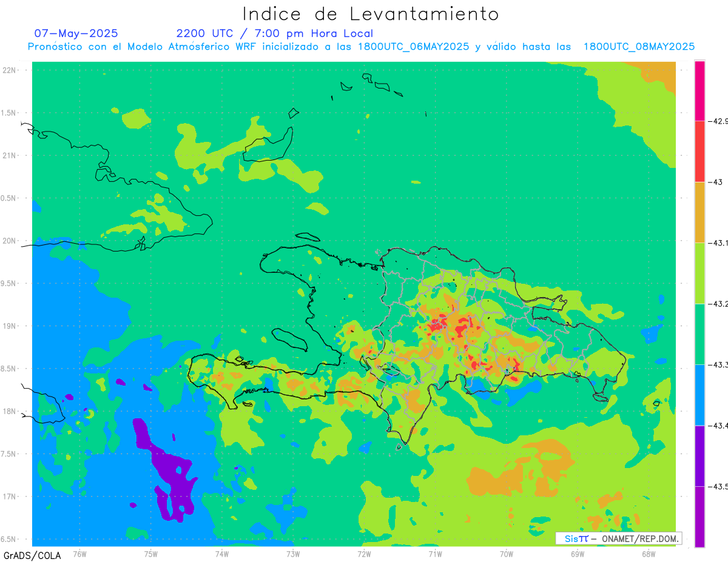Click the '71W' longitude label
The image size is (728, 562).
[435, 554]
